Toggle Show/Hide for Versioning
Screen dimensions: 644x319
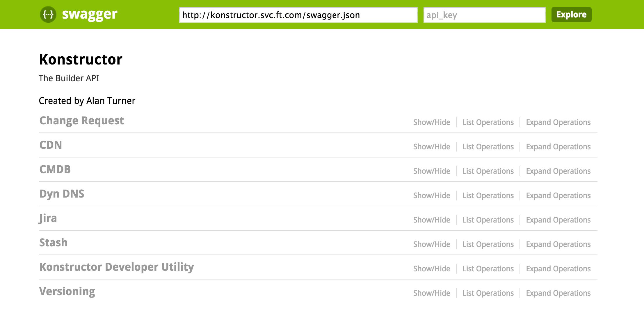(x=432, y=293)
